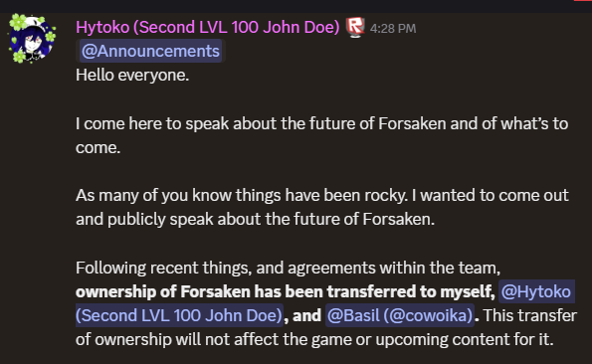Click the Roblox role icon beside the username
The height and width of the screenshot is (364, 592).
pos(355,27)
